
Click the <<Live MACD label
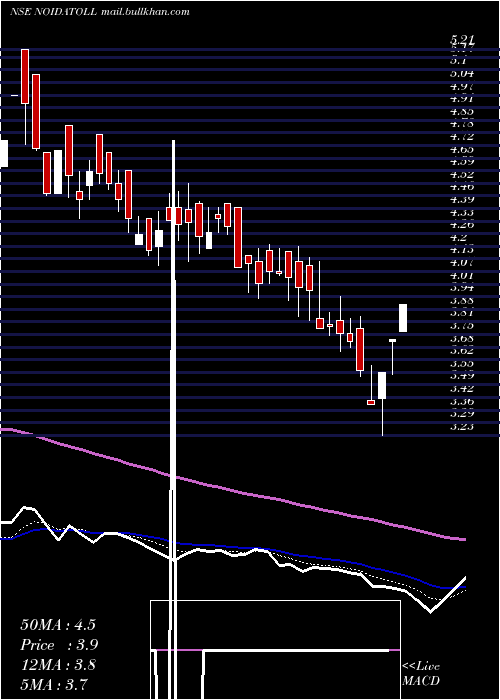point(421,673)
